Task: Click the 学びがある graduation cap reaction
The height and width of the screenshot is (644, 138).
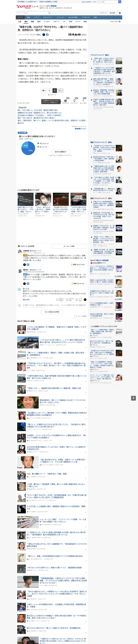Action: [66, 101]
